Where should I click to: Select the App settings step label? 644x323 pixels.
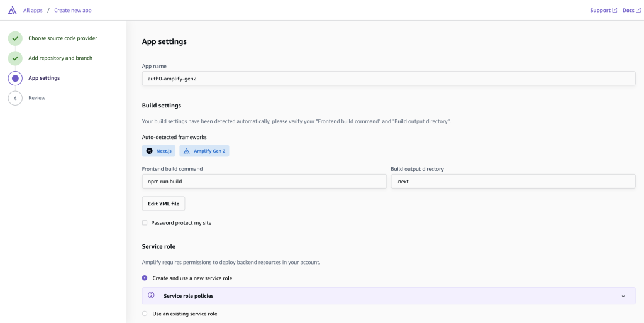44,78
